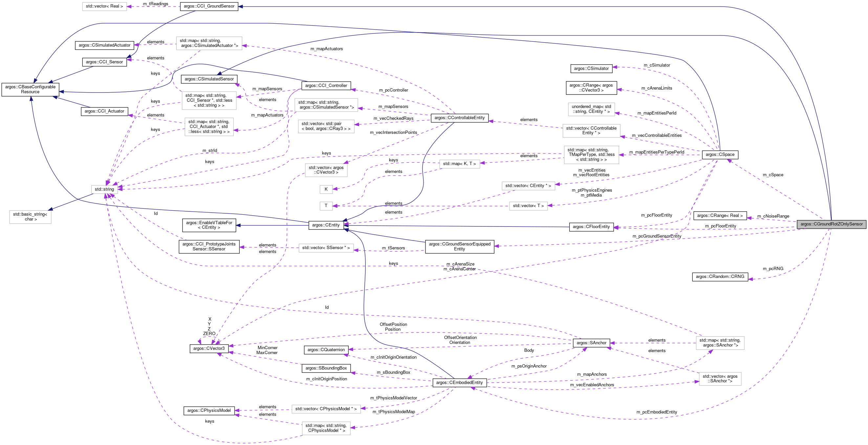The height and width of the screenshot is (445, 868).
Task: Click the m_cInitOriginPosition edge label
Action: 327,379
